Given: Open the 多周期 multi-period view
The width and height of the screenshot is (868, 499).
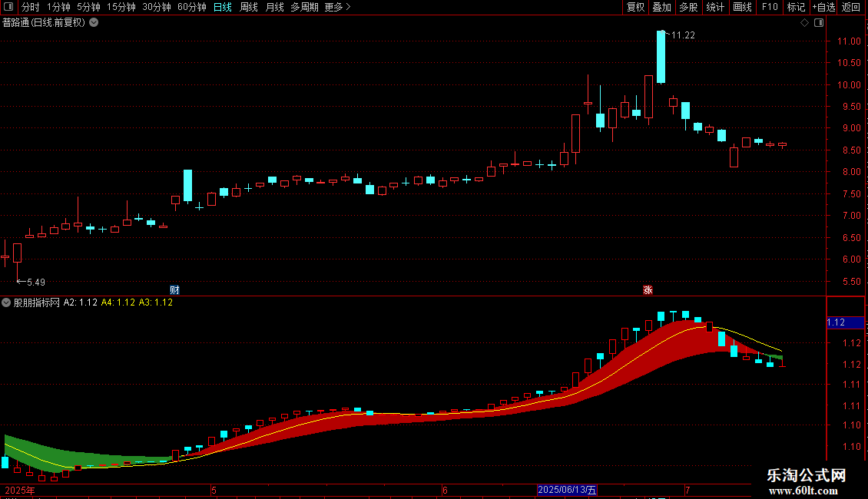Looking at the screenshot, I should pyautogui.click(x=304, y=7).
